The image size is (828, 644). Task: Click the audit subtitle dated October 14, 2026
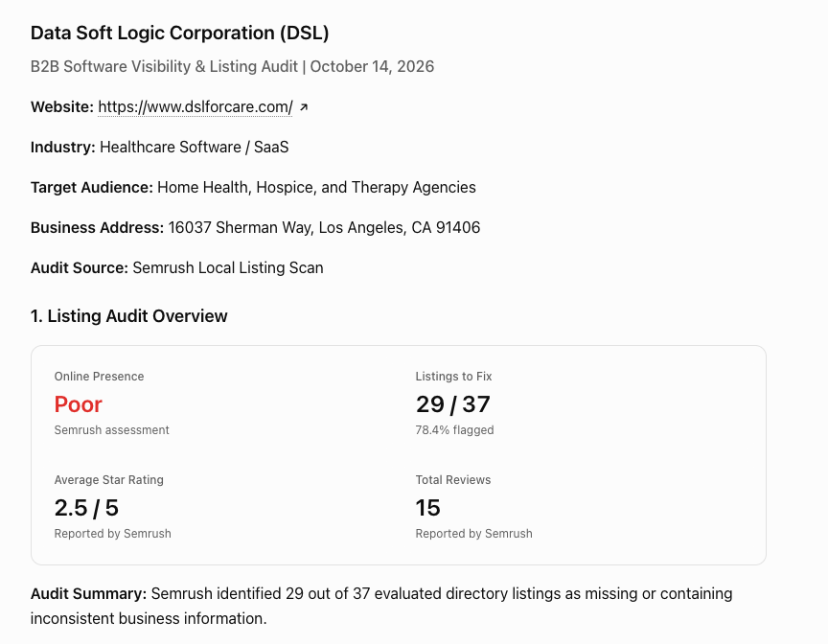pos(232,66)
